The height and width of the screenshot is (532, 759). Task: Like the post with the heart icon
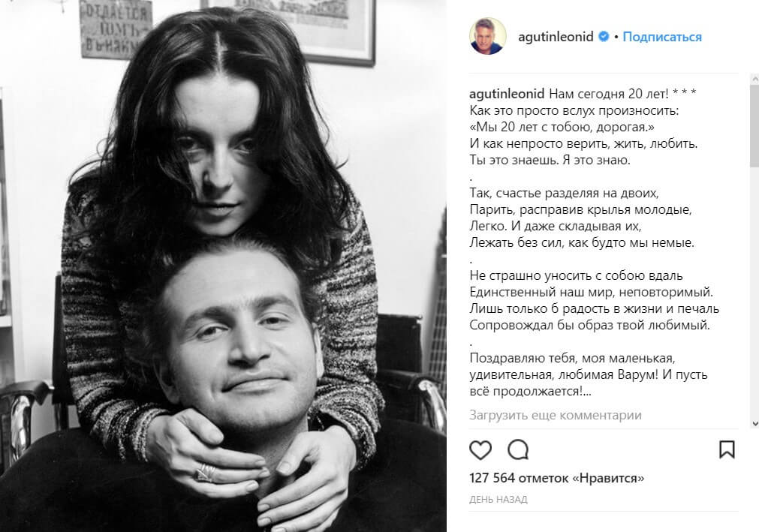(x=480, y=449)
